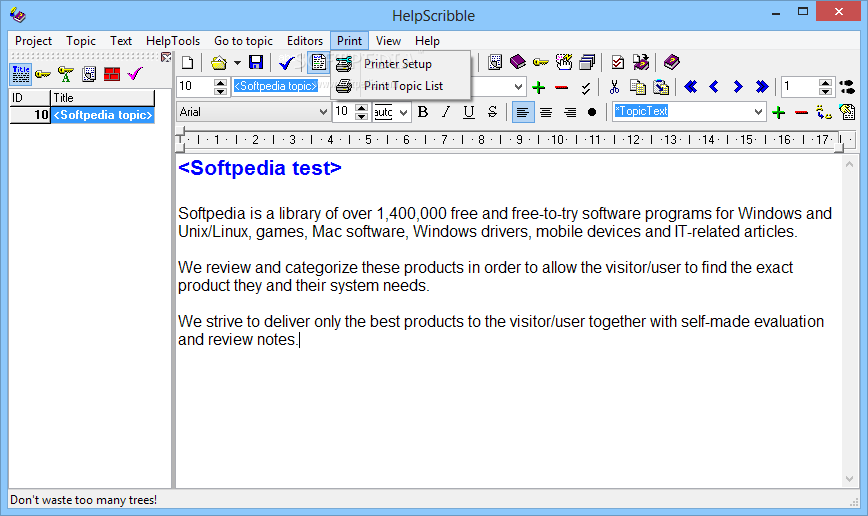
Task: Decrease the font size 10 stepper
Action: pos(361,117)
